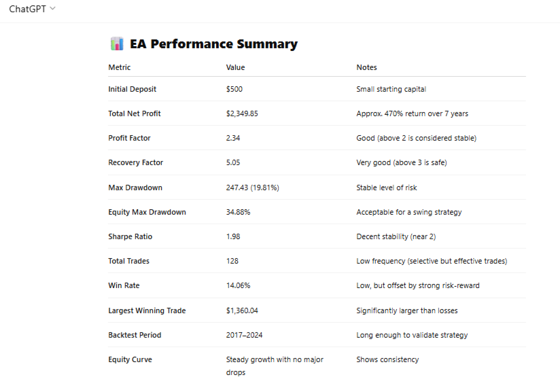Click the $2,349.85 Total Net Profit value
Image resolution: width=560 pixels, height=392 pixels.
point(242,113)
